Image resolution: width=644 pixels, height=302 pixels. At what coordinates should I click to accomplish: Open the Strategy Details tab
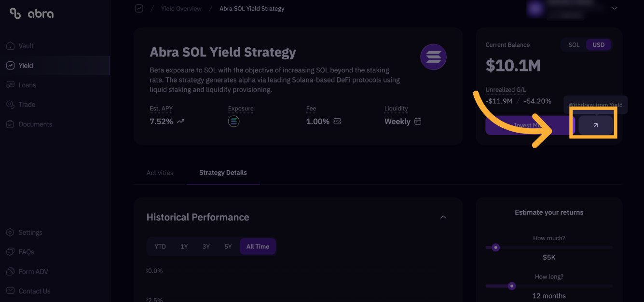point(223,173)
